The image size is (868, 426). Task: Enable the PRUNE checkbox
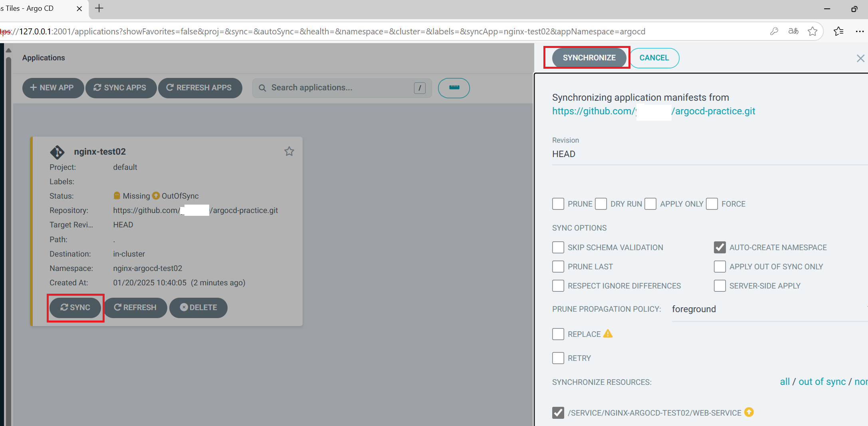pos(558,204)
